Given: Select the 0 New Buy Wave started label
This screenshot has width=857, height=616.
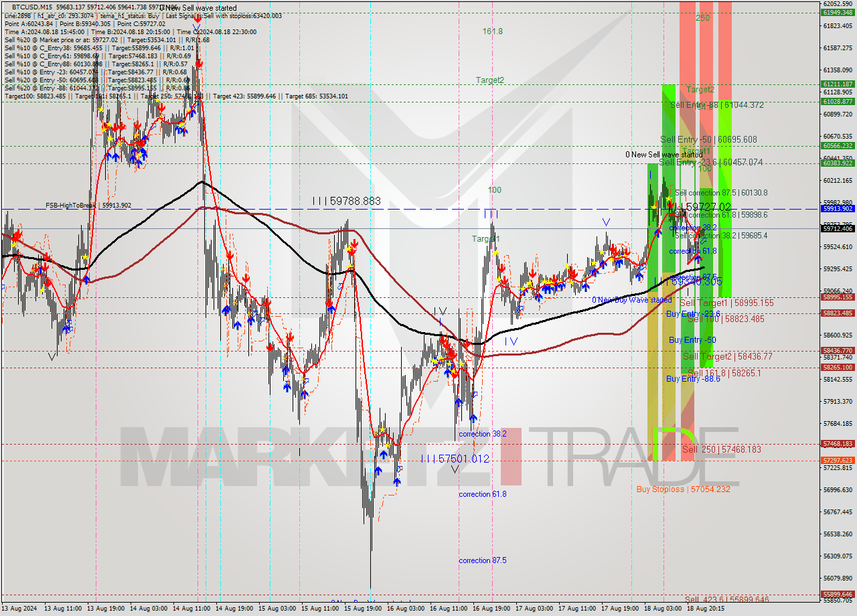Looking at the screenshot, I should pos(632,300).
